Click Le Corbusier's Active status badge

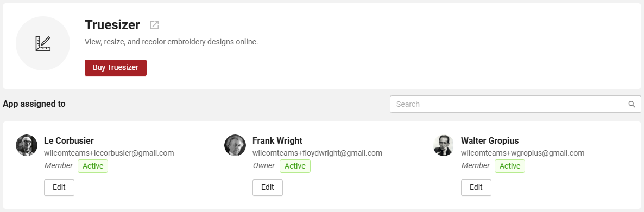coord(93,166)
